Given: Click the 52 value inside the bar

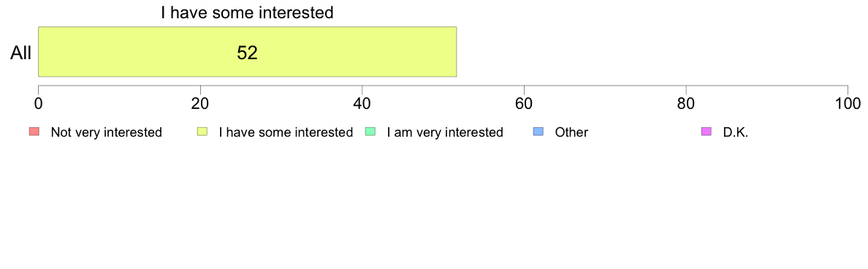Looking at the screenshot, I should pos(248,53).
